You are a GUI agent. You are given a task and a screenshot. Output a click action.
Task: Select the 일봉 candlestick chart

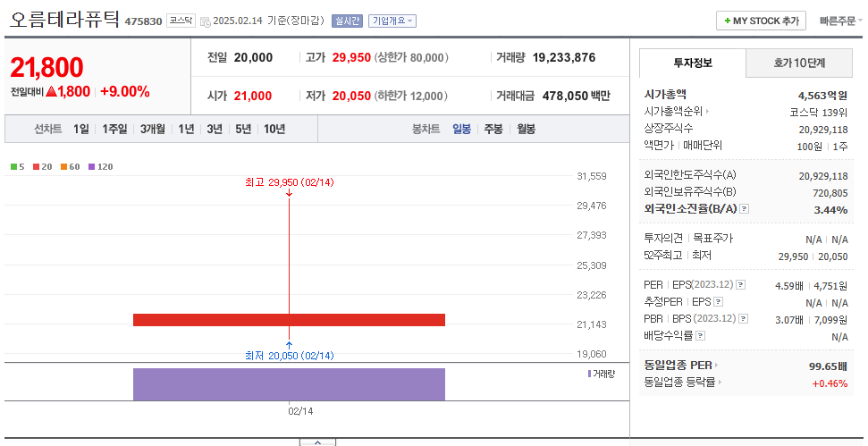[461, 129]
